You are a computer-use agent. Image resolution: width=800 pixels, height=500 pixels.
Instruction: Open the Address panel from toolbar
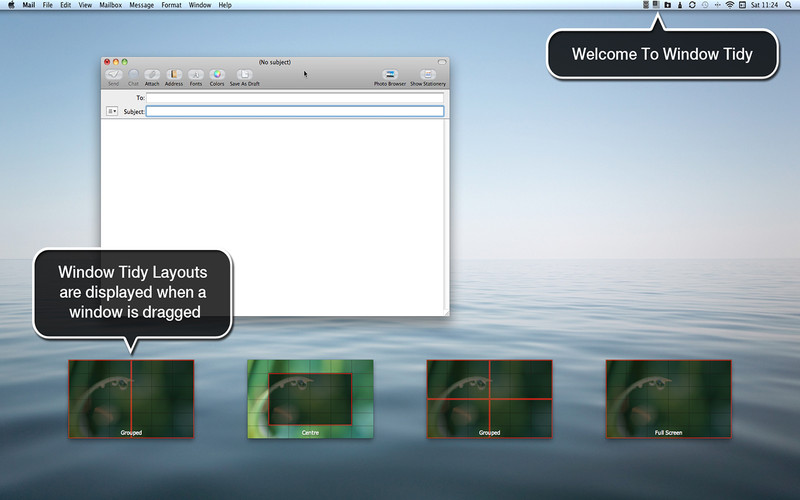(x=174, y=75)
